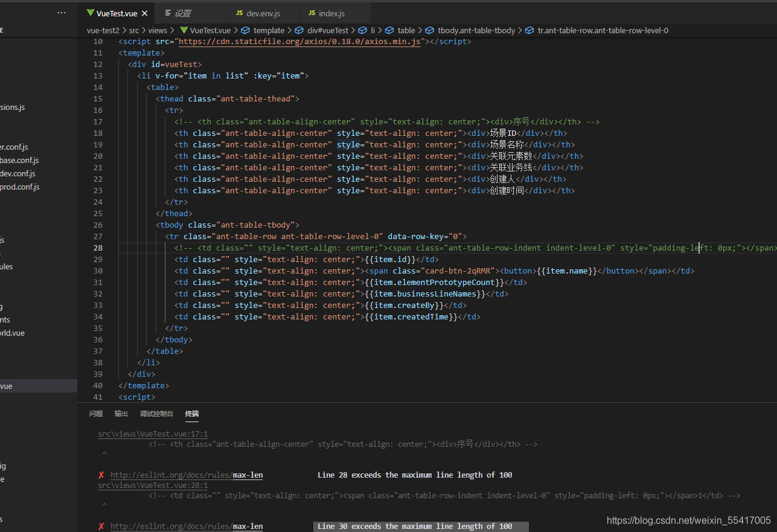This screenshot has width=777, height=532.
Task: Place cursor on the 关联元素数 header line
Action: coord(379,156)
